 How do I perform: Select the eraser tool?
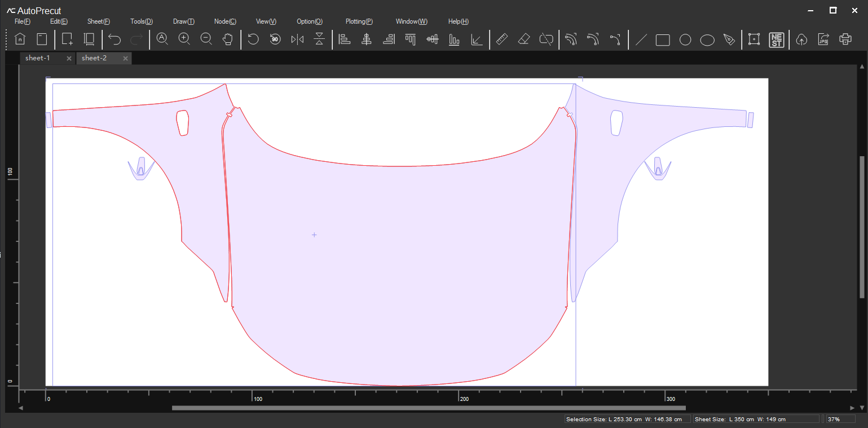(x=524, y=39)
